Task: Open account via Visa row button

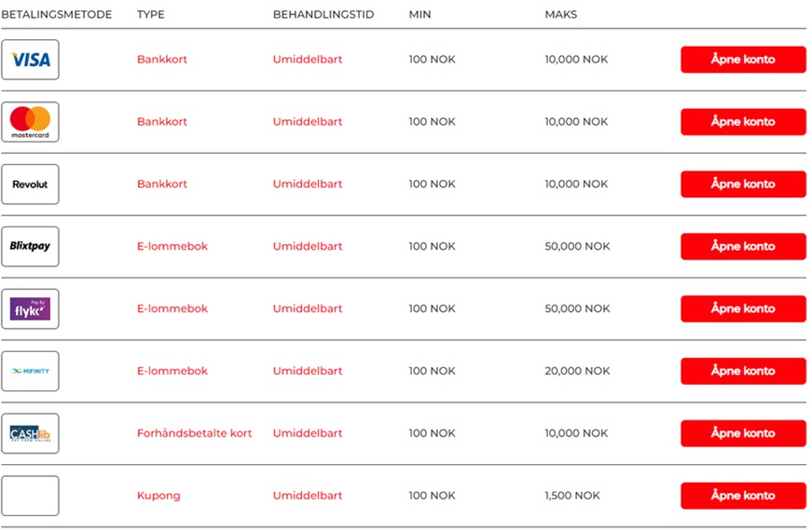Action: [x=743, y=60]
